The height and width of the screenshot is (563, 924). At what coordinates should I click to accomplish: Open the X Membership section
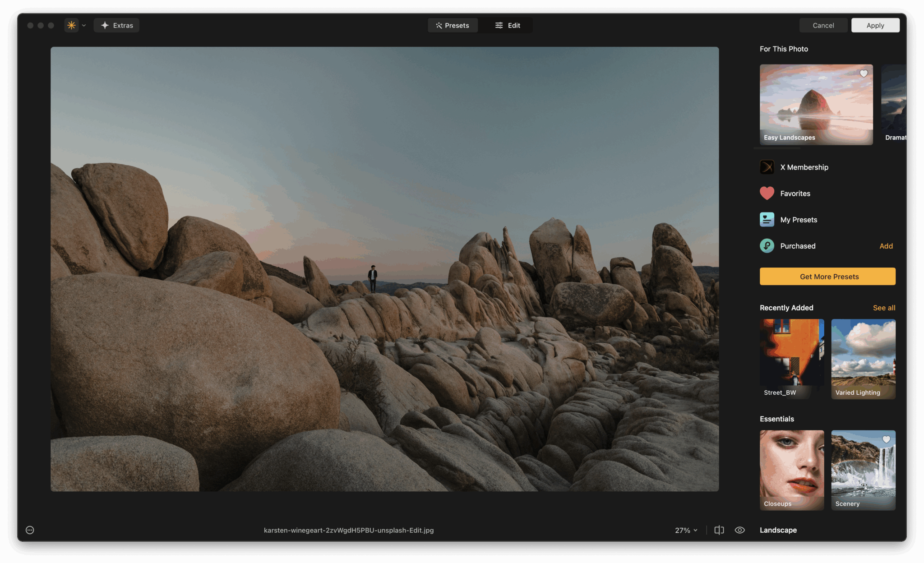pos(804,167)
